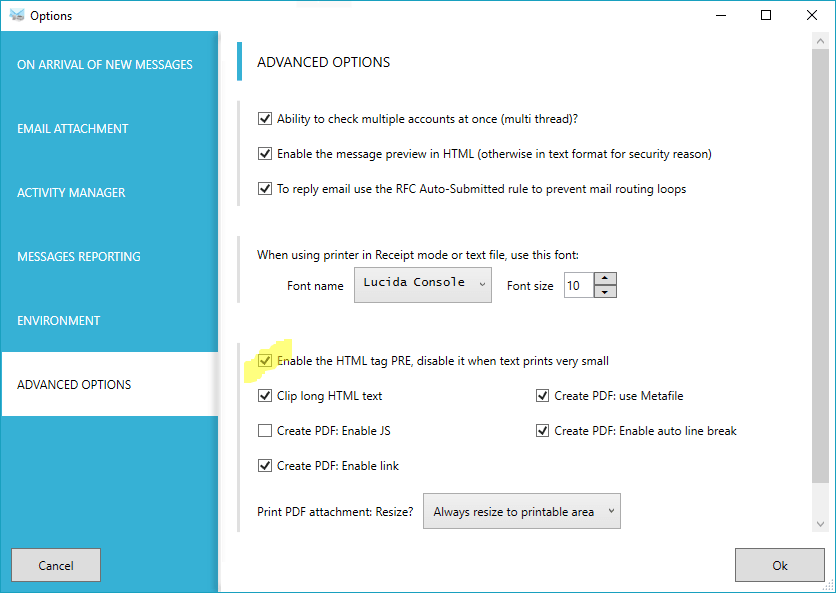The width and height of the screenshot is (836, 593).
Task: Go to Messages Reporting section
Action: [x=109, y=256]
